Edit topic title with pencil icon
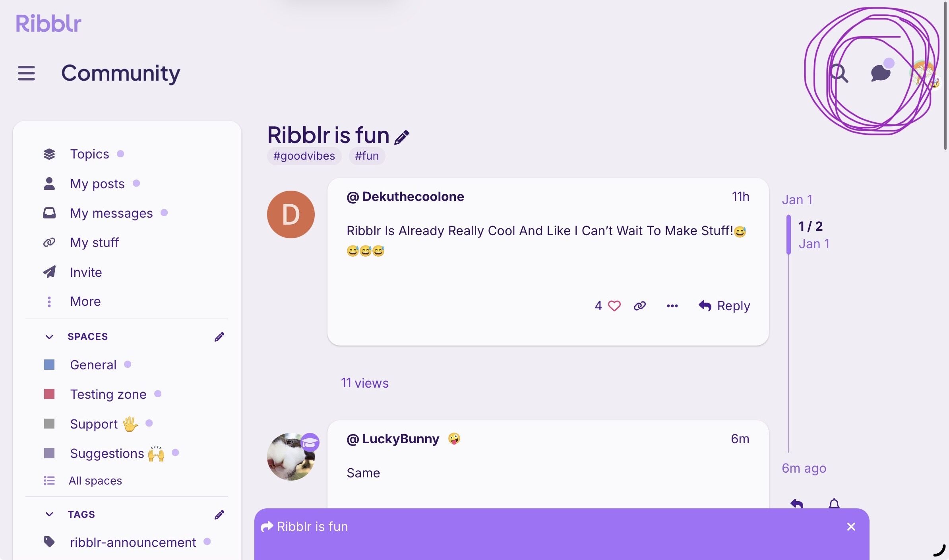Screen dimensions: 949x560 [x=402, y=137]
